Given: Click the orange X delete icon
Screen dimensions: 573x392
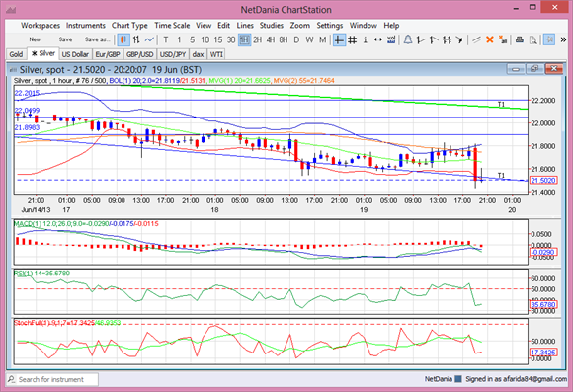Looking at the screenshot, I should (490, 39).
